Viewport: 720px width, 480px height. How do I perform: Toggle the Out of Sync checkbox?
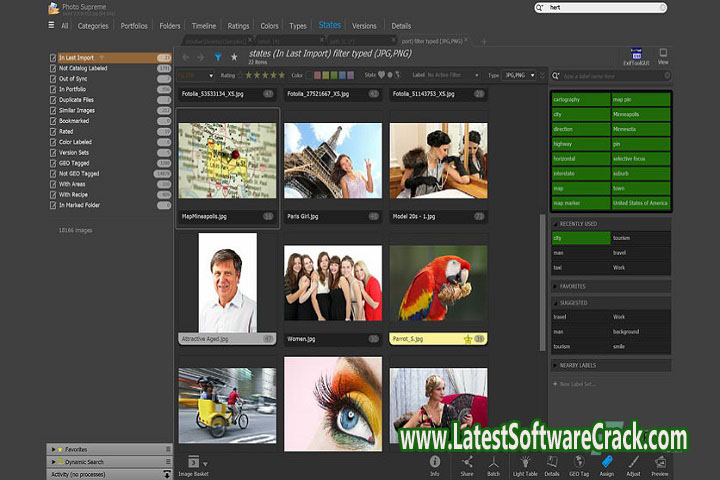pos(53,79)
